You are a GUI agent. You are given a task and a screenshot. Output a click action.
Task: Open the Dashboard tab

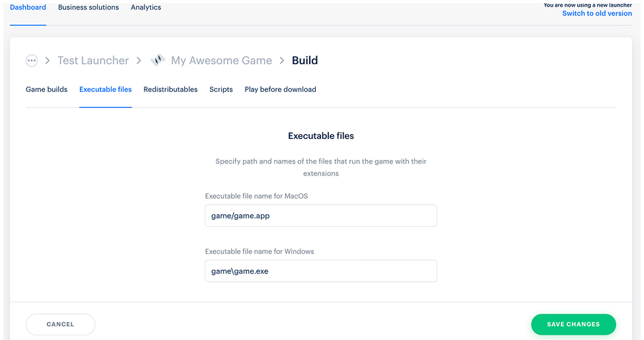28,7
